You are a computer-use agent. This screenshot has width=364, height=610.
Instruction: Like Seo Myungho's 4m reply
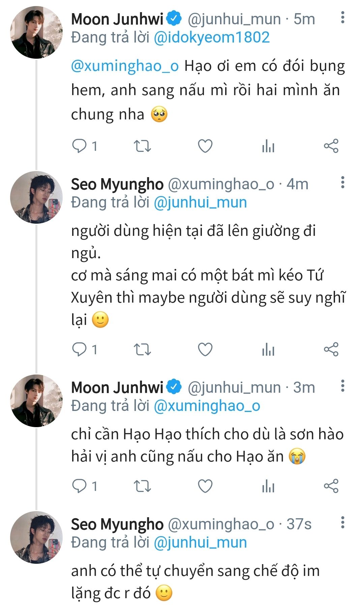205,350
